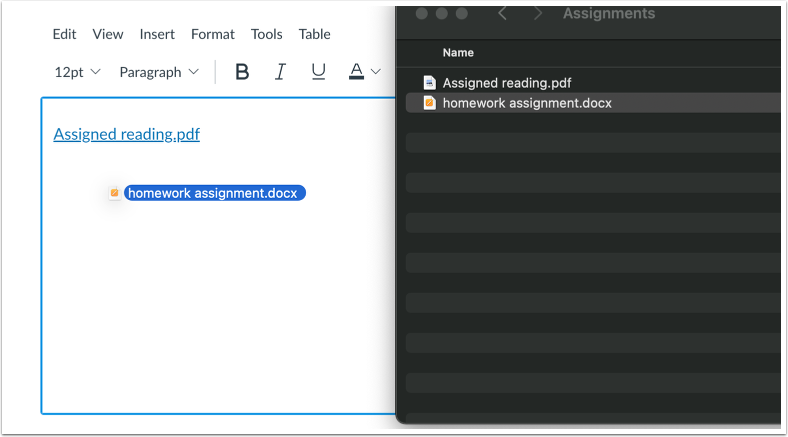Viewport: 788px width, 437px height.
Task: Open the Paragraph style dropdown
Action: (x=159, y=72)
